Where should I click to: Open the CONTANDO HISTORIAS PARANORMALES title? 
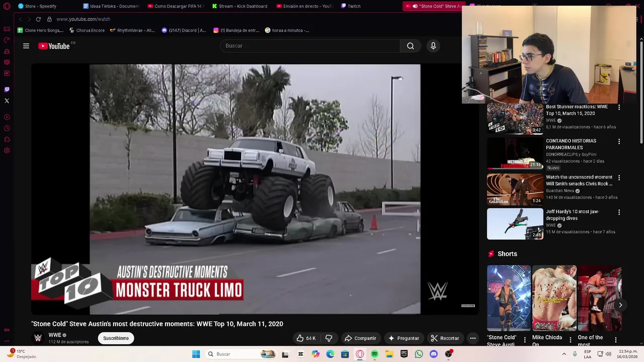pos(571,144)
